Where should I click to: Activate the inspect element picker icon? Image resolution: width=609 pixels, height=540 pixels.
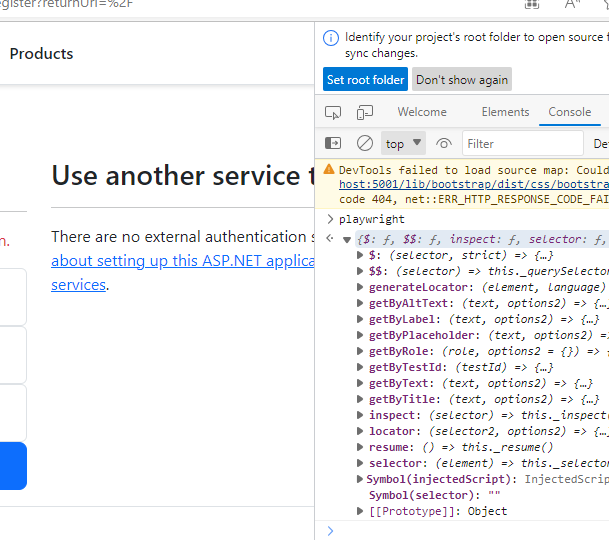[333, 113]
